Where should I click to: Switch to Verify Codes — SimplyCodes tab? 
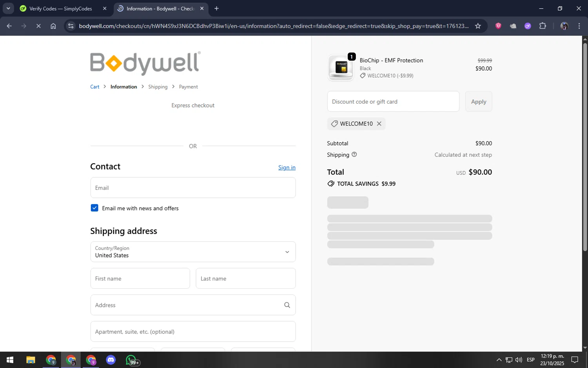pyautogui.click(x=61, y=9)
